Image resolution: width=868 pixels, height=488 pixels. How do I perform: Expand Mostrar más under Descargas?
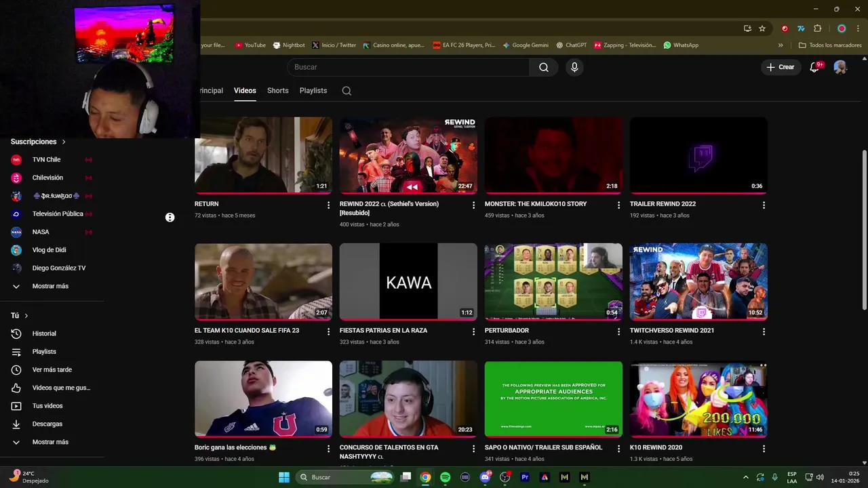pos(52,442)
